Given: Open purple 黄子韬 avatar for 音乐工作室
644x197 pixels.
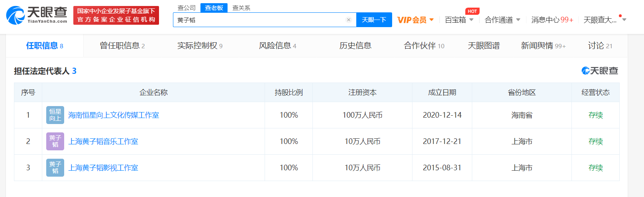Looking at the screenshot, I should pyautogui.click(x=55, y=141).
